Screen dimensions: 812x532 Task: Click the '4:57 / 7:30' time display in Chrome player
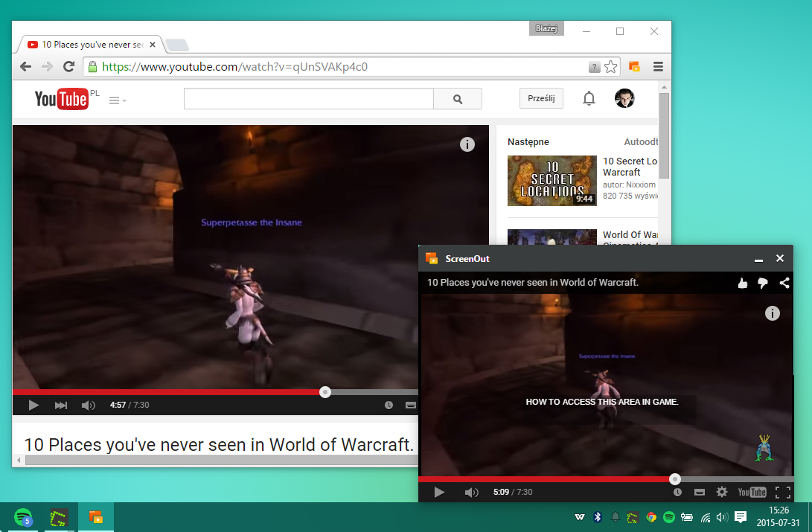130,406
